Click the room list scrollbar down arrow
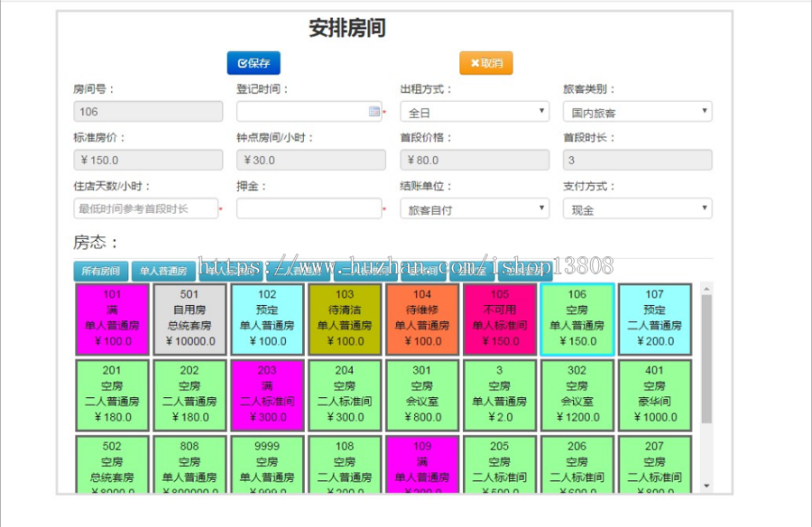The height and width of the screenshot is (527, 812). (x=706, y=486)
